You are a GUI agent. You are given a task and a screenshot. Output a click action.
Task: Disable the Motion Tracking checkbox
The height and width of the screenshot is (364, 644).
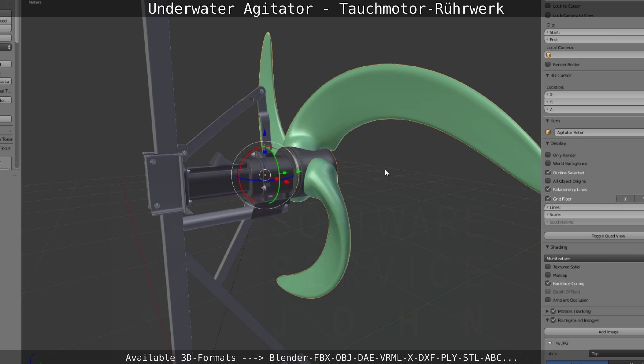point(553,311)
